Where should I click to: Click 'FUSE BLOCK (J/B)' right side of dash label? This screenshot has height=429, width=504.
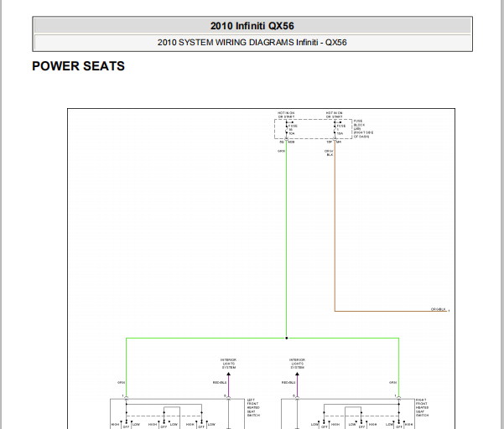point(363,129)
